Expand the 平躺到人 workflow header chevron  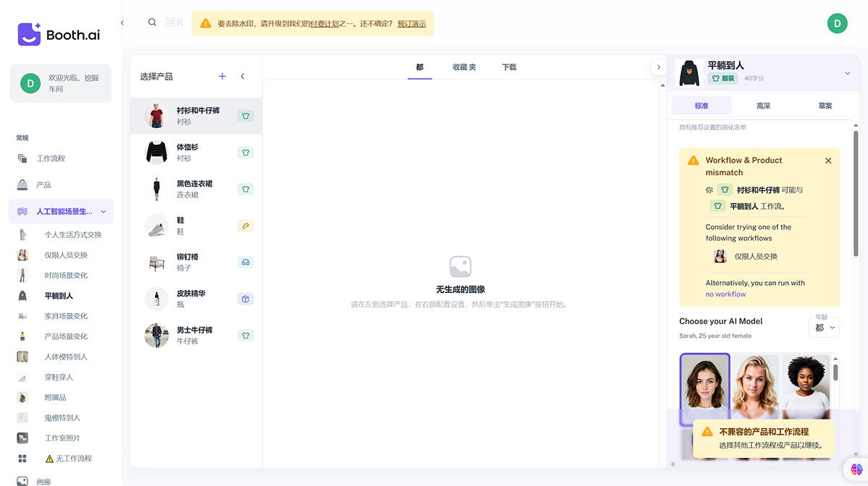(846, 73)
